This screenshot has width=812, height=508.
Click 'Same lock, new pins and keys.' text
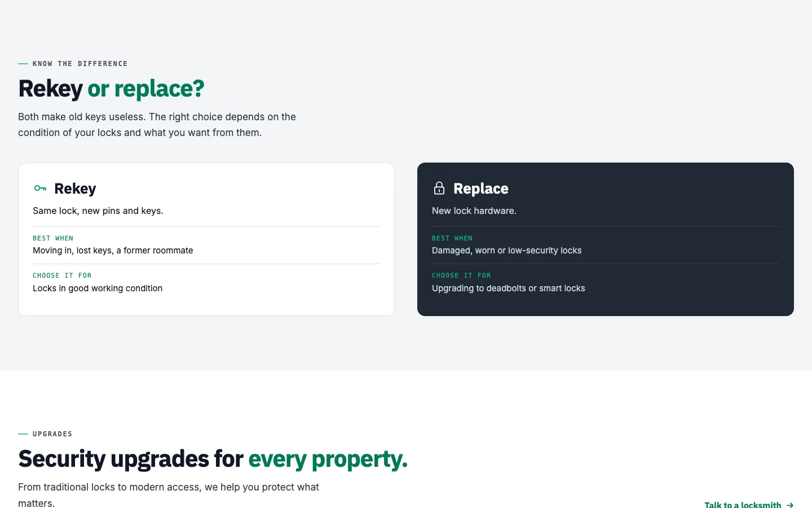(x=98, y=211)
